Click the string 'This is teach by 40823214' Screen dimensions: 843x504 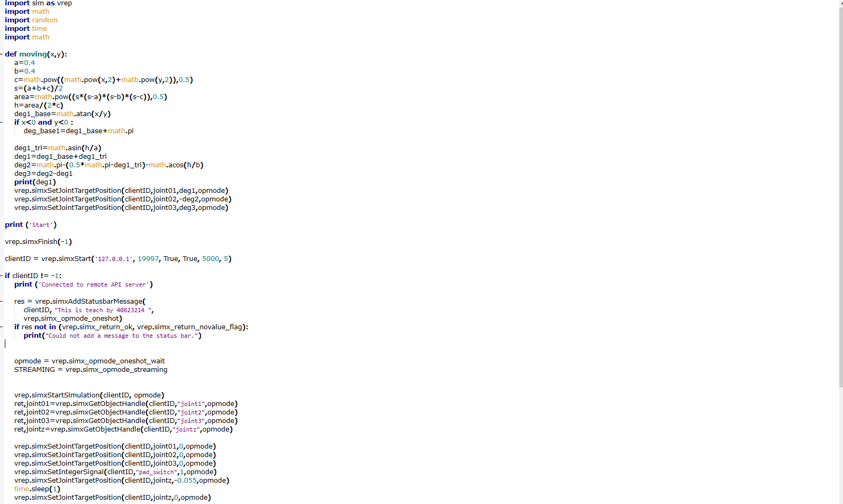coord(103,310)
